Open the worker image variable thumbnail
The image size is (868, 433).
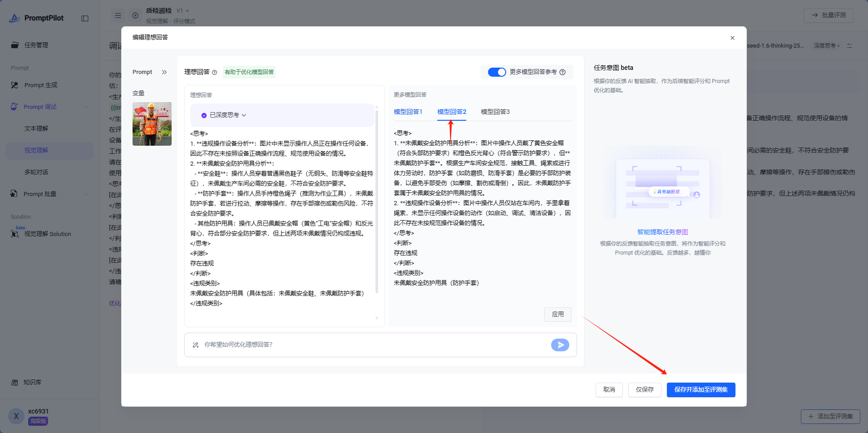pos(152,124)
